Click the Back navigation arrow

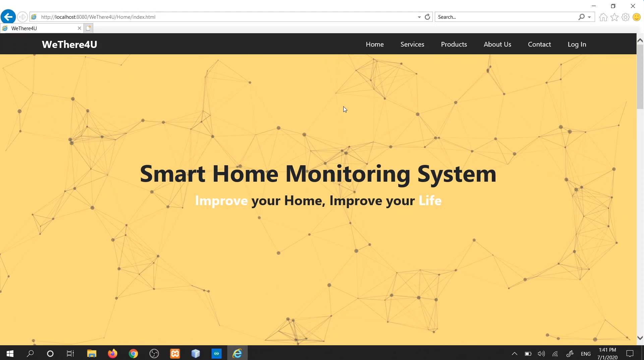(x=8, y=17)
